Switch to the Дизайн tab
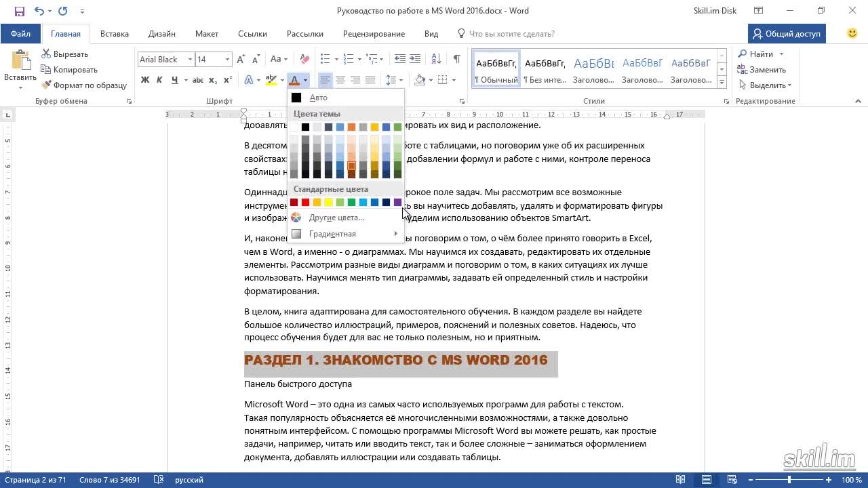The height and width of the screenshot is (488, 868). [x=162, y=34]
